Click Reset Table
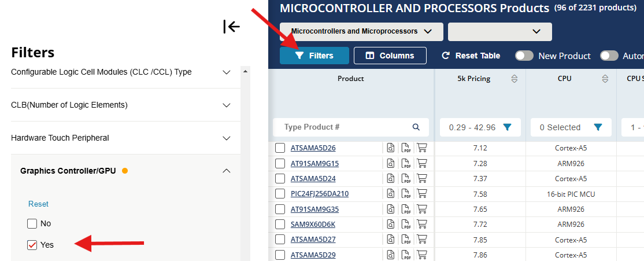This screenshot has width=644, height=261. pos(471,56)
